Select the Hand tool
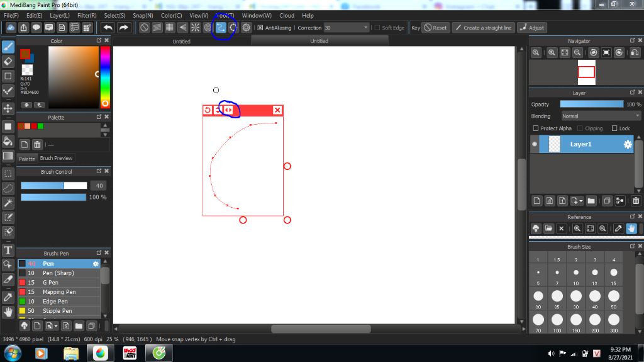644x362 pixels. (8, 312)
